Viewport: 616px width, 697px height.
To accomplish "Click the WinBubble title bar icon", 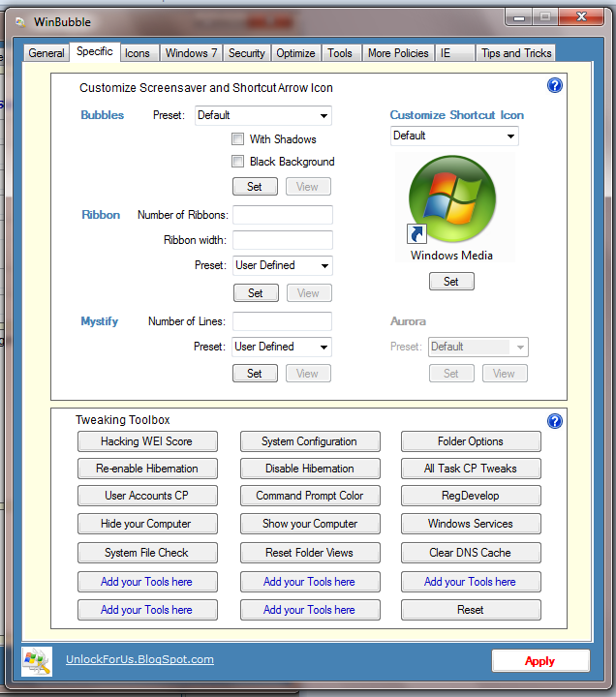I will (20, 21).
